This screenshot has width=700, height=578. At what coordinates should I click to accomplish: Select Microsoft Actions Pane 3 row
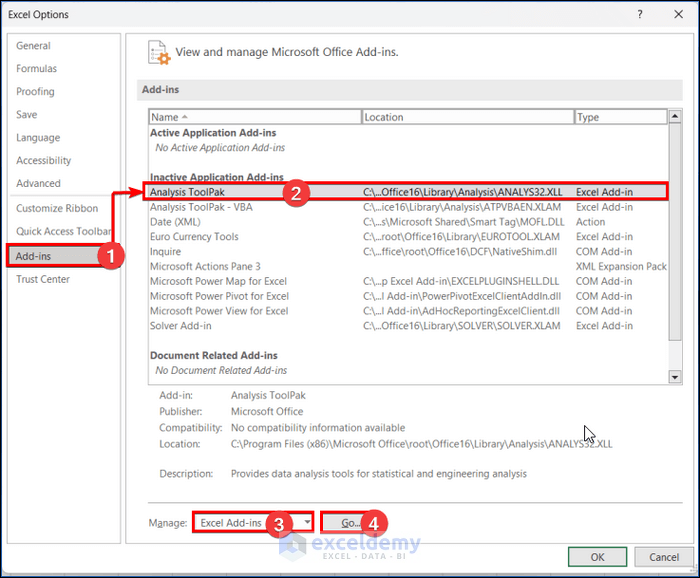(x=408, y=266)
